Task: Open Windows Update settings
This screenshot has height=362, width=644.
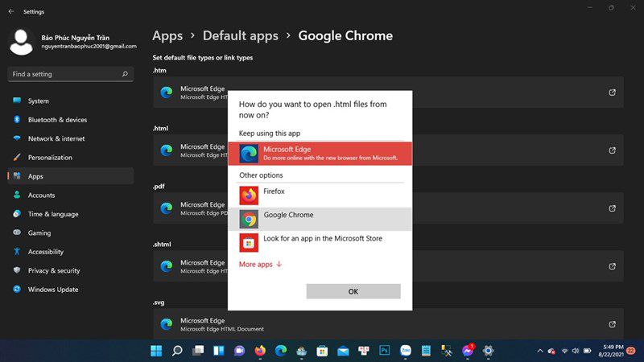Action: 71,290
